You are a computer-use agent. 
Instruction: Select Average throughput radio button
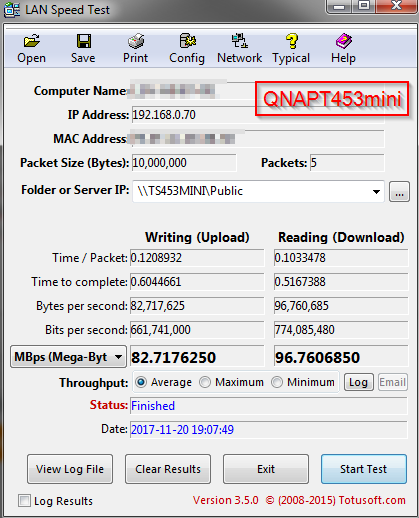coord(141,382)
